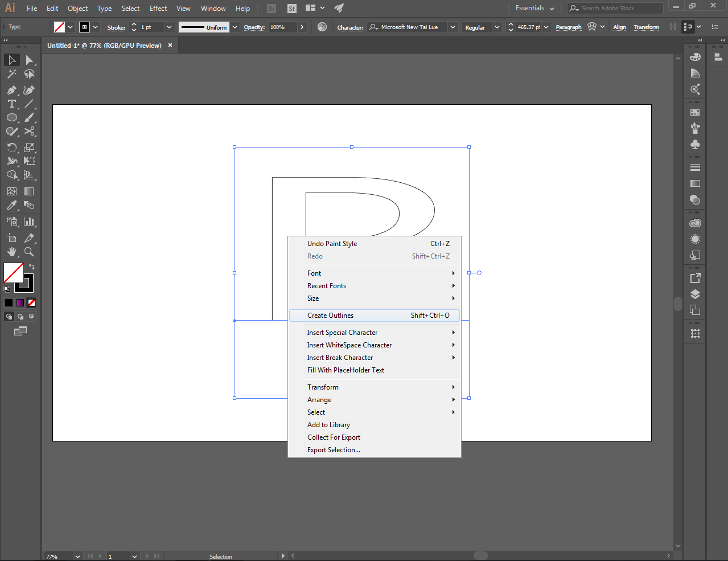This screenshot has width=728, height=561.
Task: Open the Paragraph panel link
Action: pos(569,27)
